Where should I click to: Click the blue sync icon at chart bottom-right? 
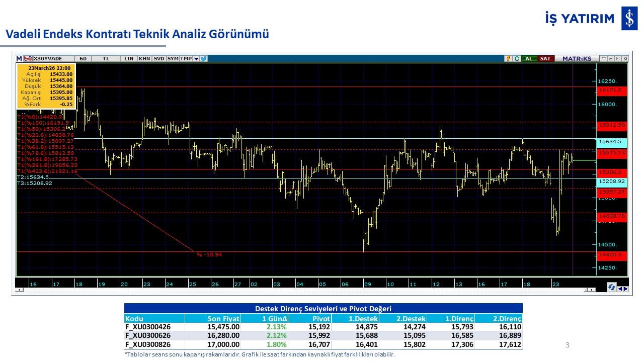[x=612, y=287]
